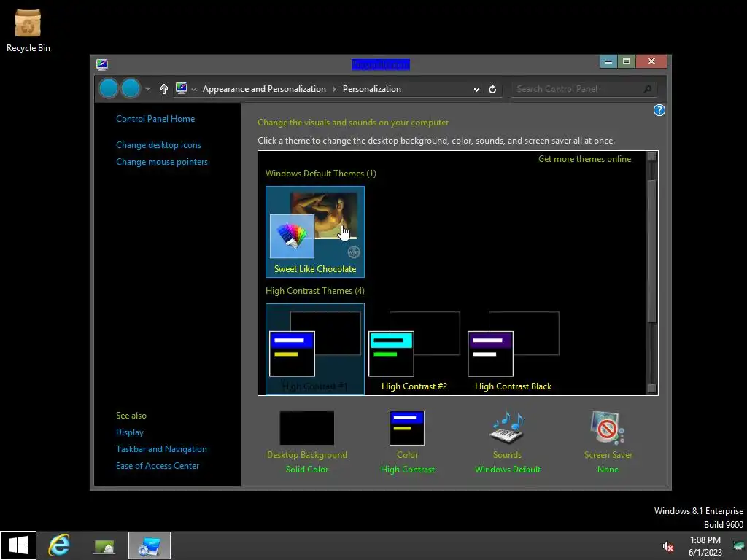Open the Screen Saver settings icon
747x560 pixels.
[x=608, y=427]
